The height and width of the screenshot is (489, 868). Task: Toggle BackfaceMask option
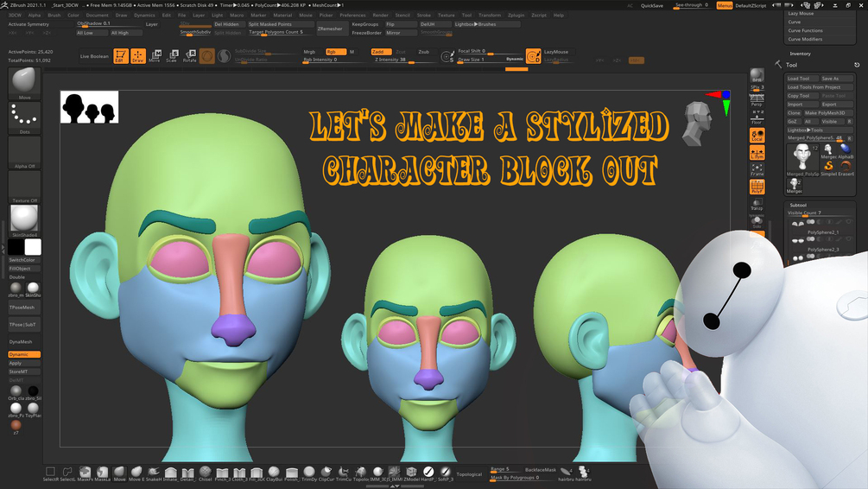[x=541, y=470]
